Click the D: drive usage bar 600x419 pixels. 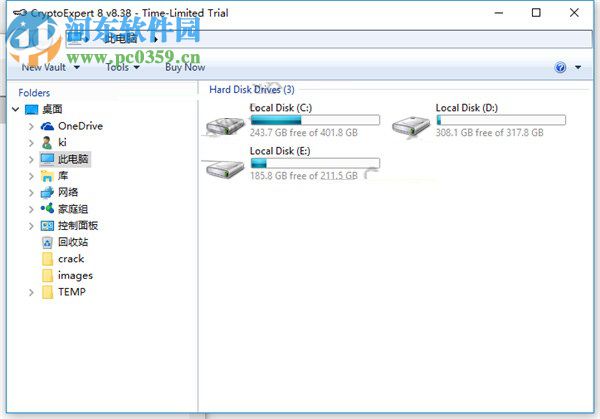(501, 120)
